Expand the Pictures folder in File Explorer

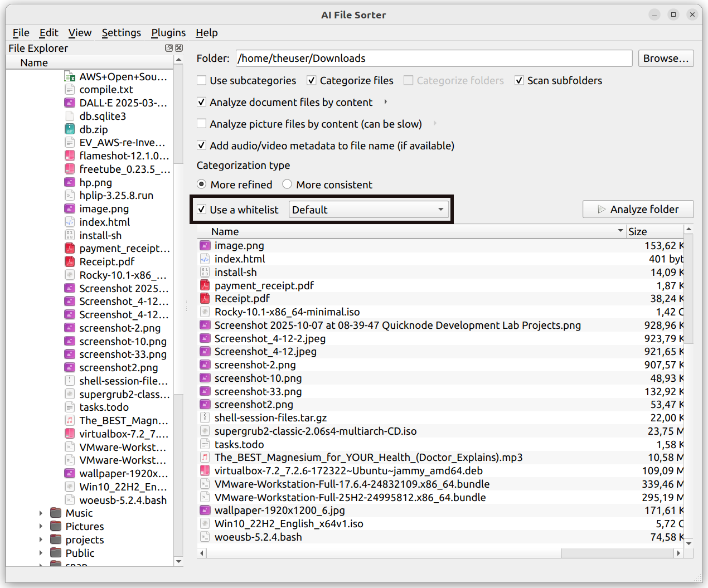click(x=41, y=526)
